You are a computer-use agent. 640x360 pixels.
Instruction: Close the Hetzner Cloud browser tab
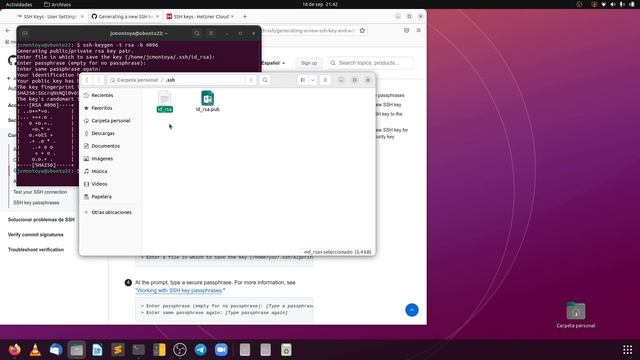pos(233,16)
